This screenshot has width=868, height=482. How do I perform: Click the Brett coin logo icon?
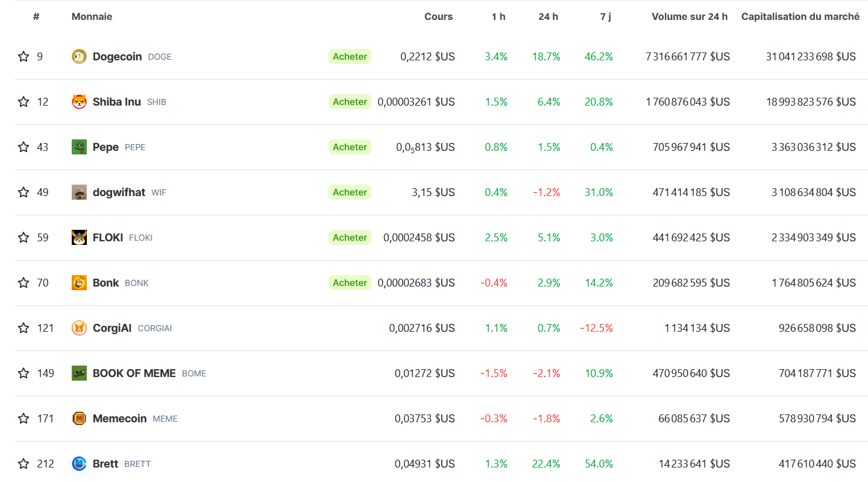(79, 464)
